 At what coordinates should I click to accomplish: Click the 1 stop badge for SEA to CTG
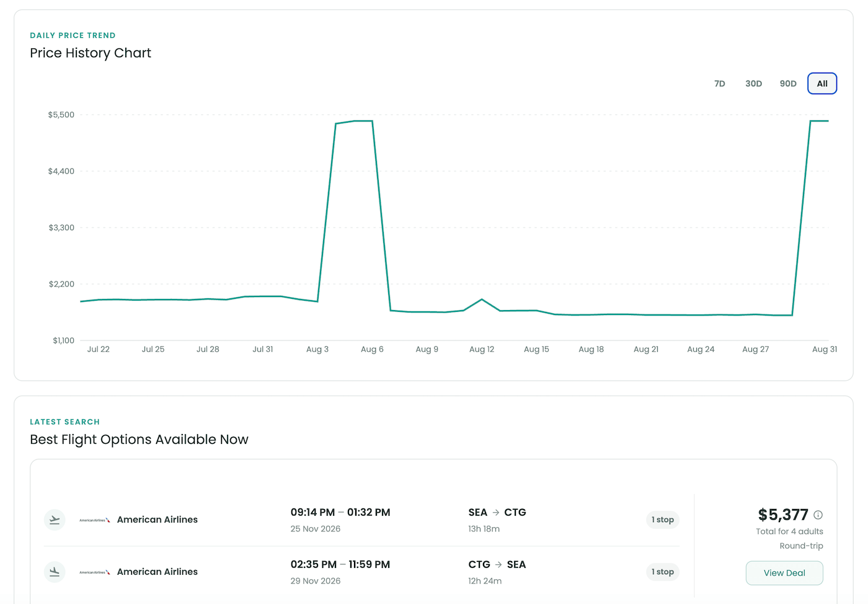(x=662, y=520)
